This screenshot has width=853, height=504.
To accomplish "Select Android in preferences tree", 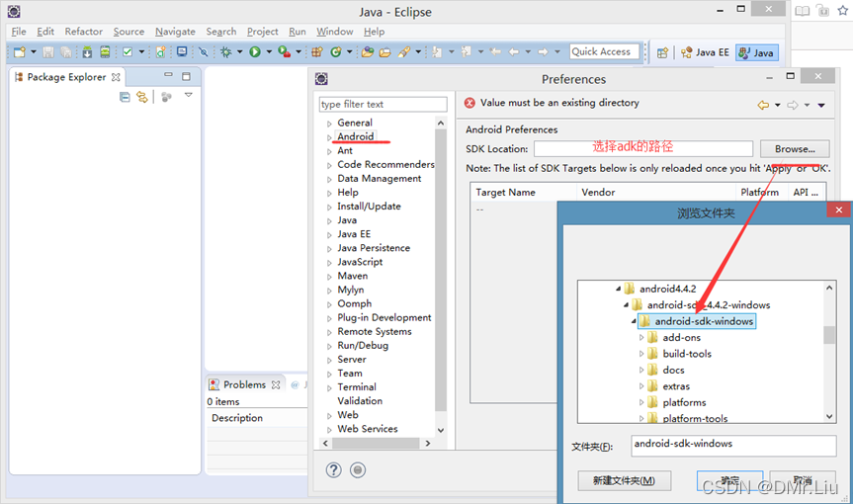I will pos(355,136).
